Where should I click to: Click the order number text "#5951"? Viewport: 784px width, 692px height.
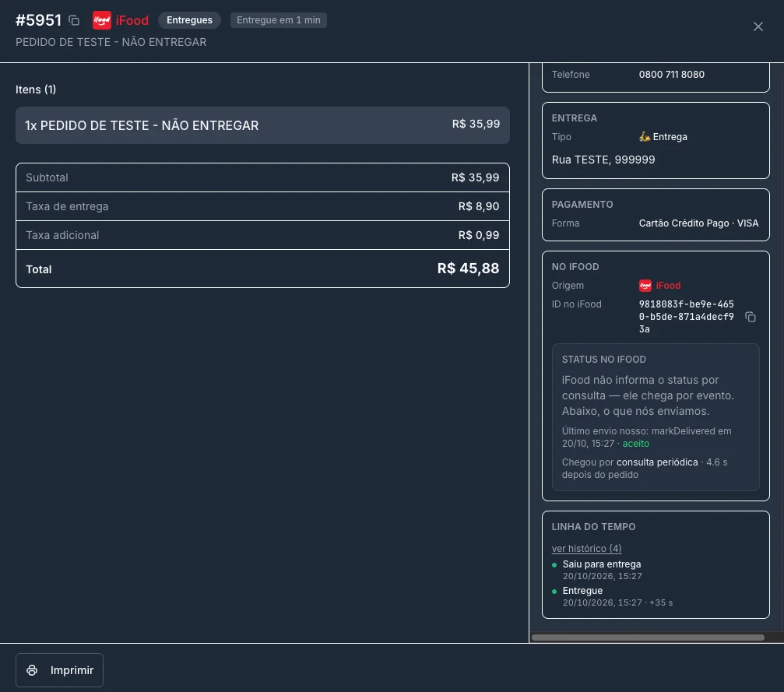coord(38,20)
